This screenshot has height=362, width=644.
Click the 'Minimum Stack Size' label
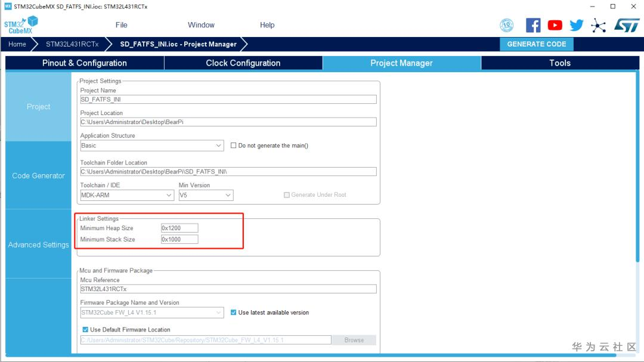pos(107,239)
